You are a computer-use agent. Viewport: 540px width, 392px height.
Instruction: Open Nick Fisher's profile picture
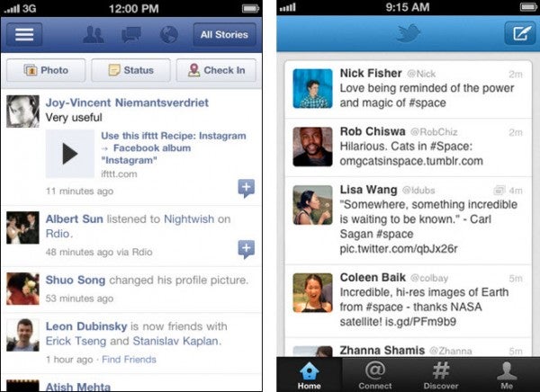[x=312, y=88]
